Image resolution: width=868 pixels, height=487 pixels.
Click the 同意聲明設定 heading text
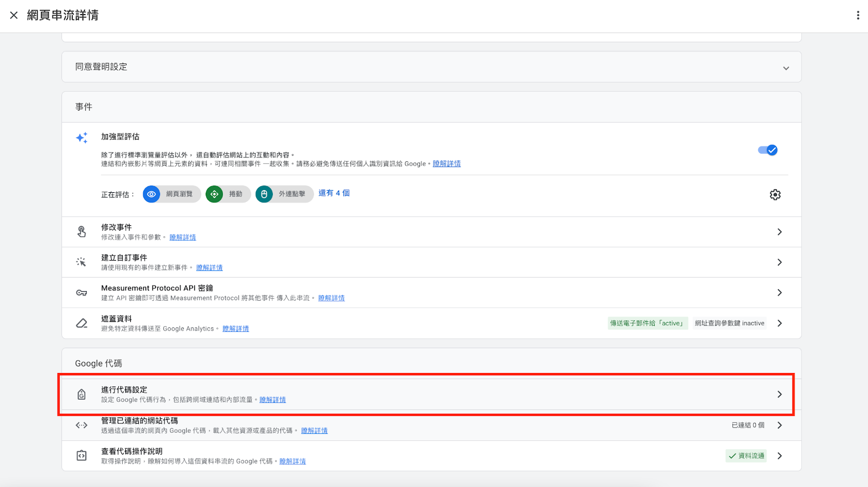[101, 66]
